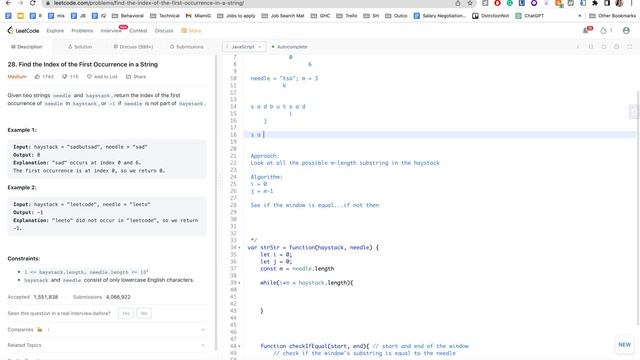Image resolution: width=640 pixels, height=360 pixels.
Task: Click the Companies lock icon
Action: point(40,330)
